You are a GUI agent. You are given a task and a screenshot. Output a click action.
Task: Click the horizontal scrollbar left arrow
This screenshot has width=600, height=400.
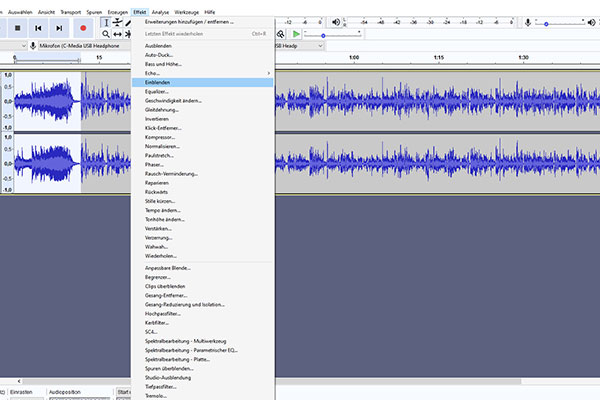coord(19,381)
